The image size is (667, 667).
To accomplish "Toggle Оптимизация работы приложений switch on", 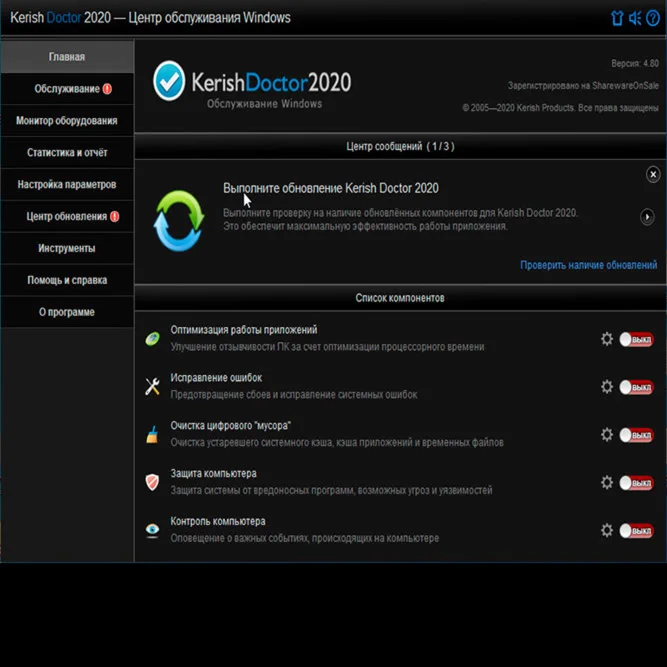I will coord(636,339).
